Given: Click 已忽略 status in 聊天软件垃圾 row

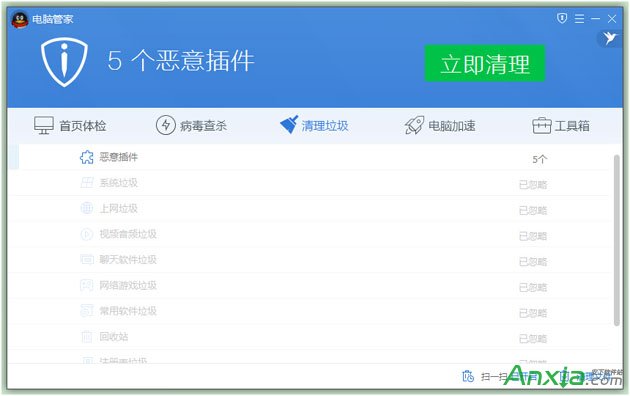Looking at the screenshot, I should click(x=533, y=262).
